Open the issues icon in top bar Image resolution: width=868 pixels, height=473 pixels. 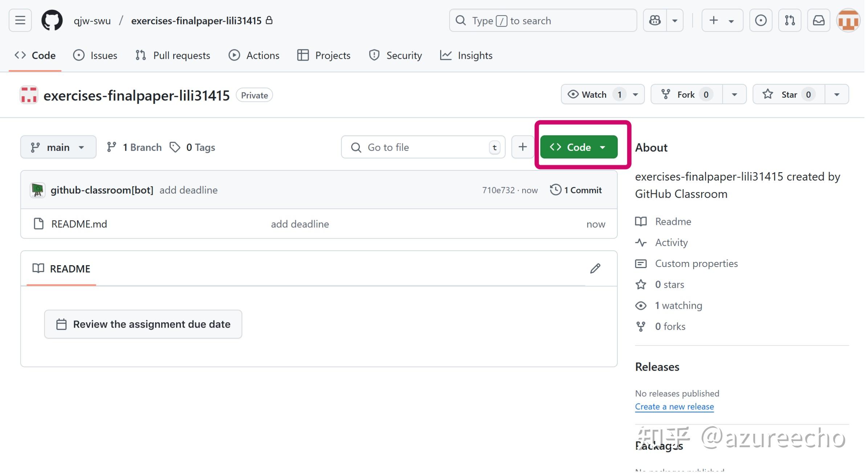(760, 20)
